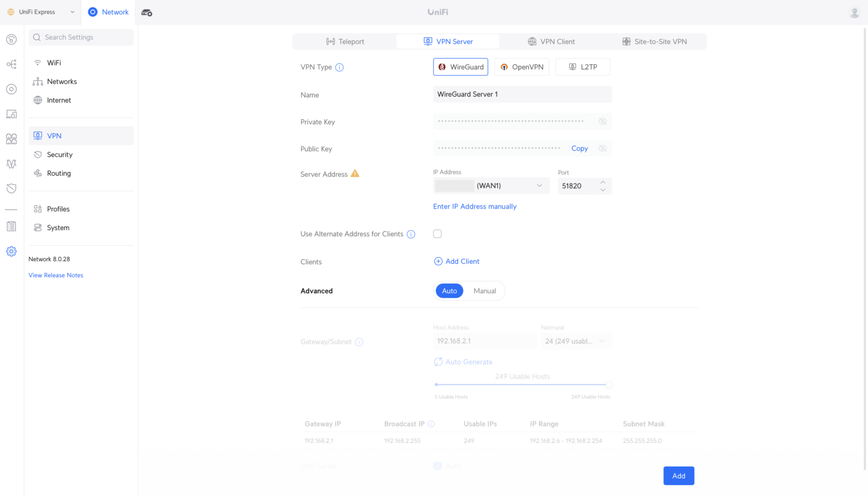Open the VPN Client tab
868x496 pixels.
[551, 41]
